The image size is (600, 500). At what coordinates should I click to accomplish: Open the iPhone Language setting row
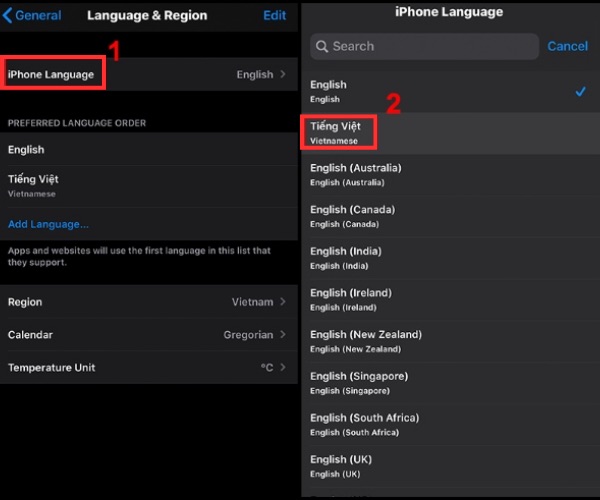pyautogui.click(x=150, y=75)
